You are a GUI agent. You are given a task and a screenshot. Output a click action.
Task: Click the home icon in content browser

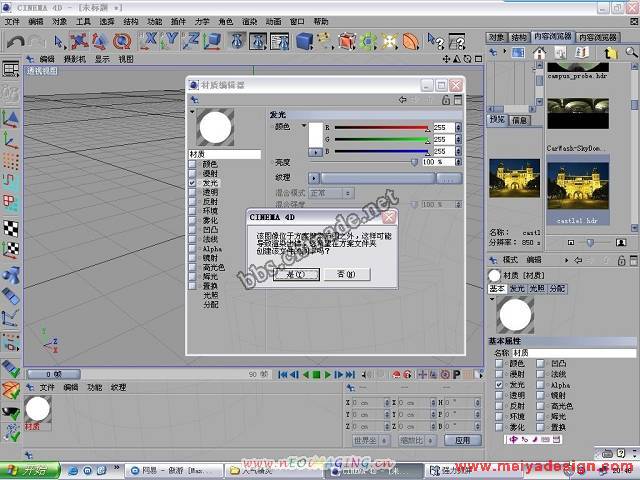pyautogui.click(x=539, y=53)
